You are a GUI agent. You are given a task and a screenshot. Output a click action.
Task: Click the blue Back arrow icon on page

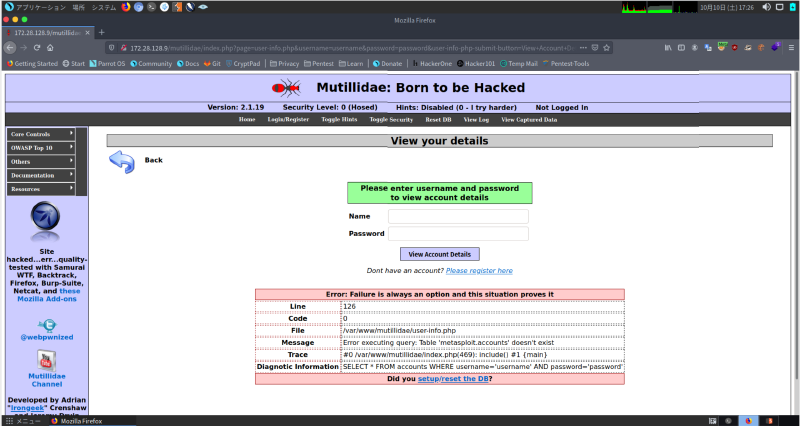pos(121,161)
